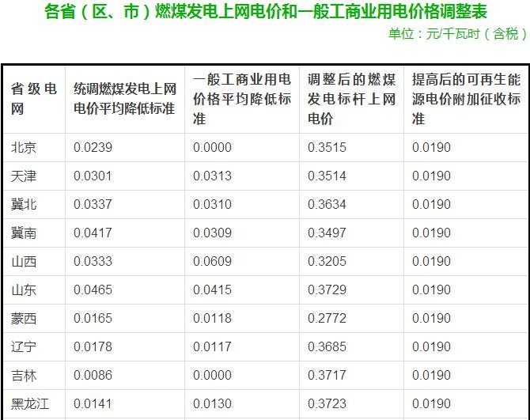The image size is (530, 420).
Task: Click the 一般工商业用电价格平均降低标准 header cell
Action: [x=242, y=98]
